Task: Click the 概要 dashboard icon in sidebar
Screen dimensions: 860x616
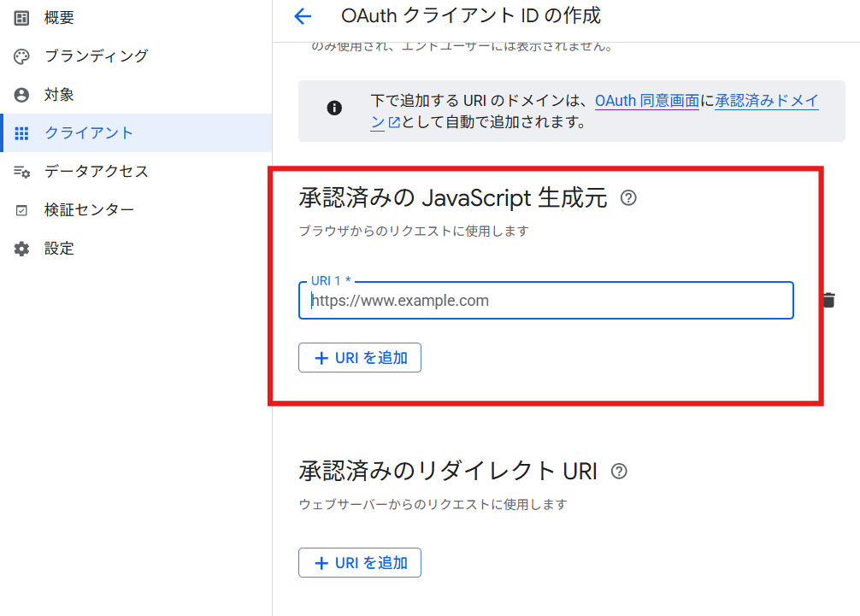Action: pyautogui.click(x=22, y=17)
